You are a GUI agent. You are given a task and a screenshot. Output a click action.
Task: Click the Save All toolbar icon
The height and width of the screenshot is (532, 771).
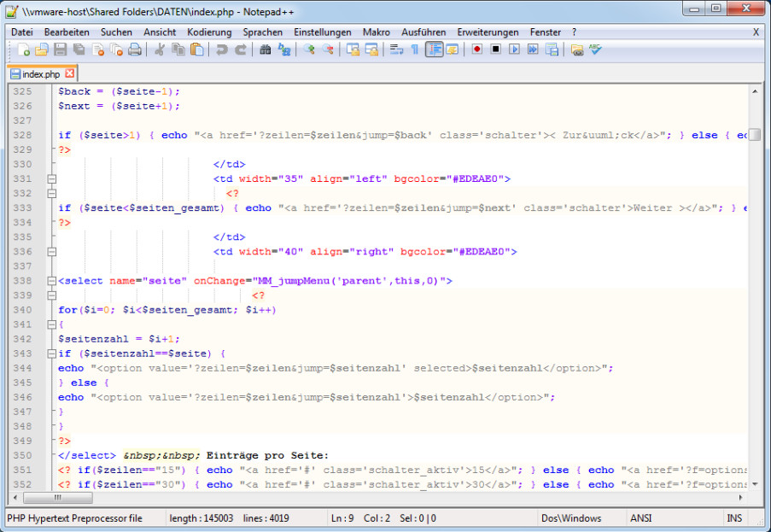click(x=79, y=50)
